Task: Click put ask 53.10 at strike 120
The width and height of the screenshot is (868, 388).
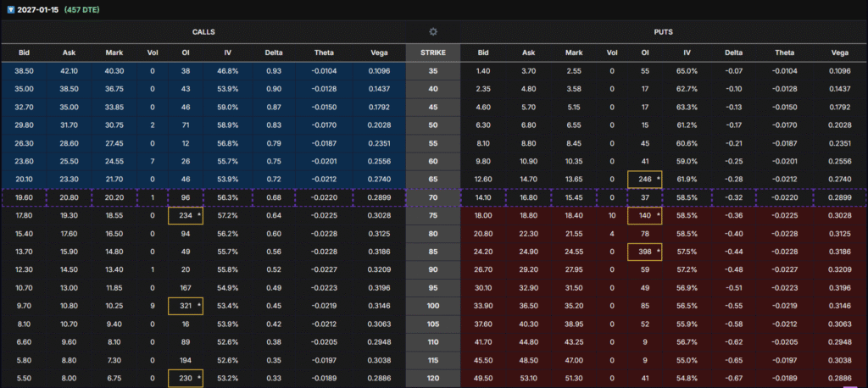Action: (x=529, y=377)
